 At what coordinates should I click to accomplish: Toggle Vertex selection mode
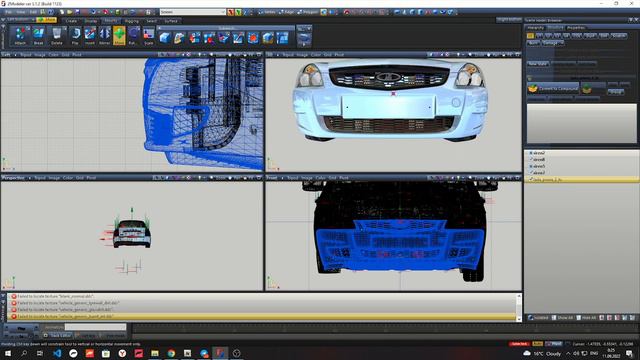267,12
